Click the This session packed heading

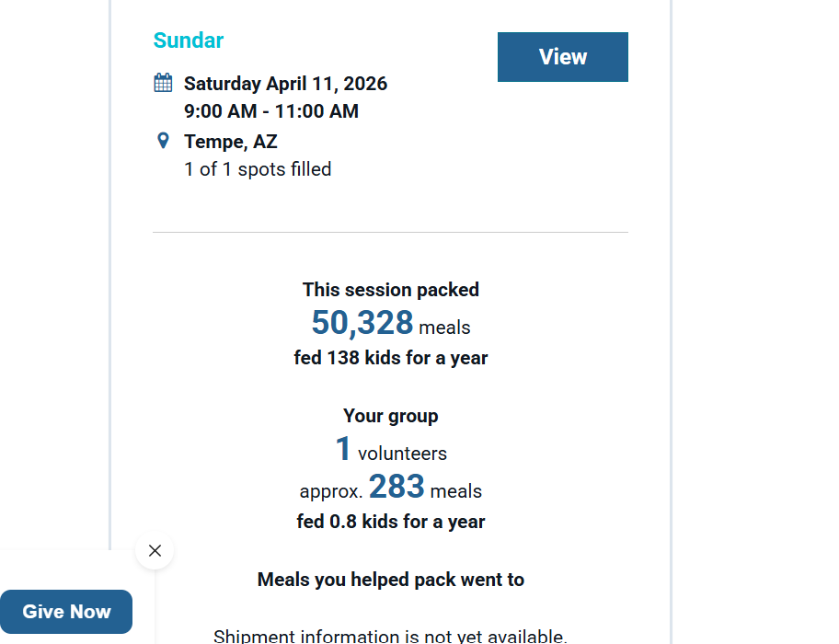point(391,290)
